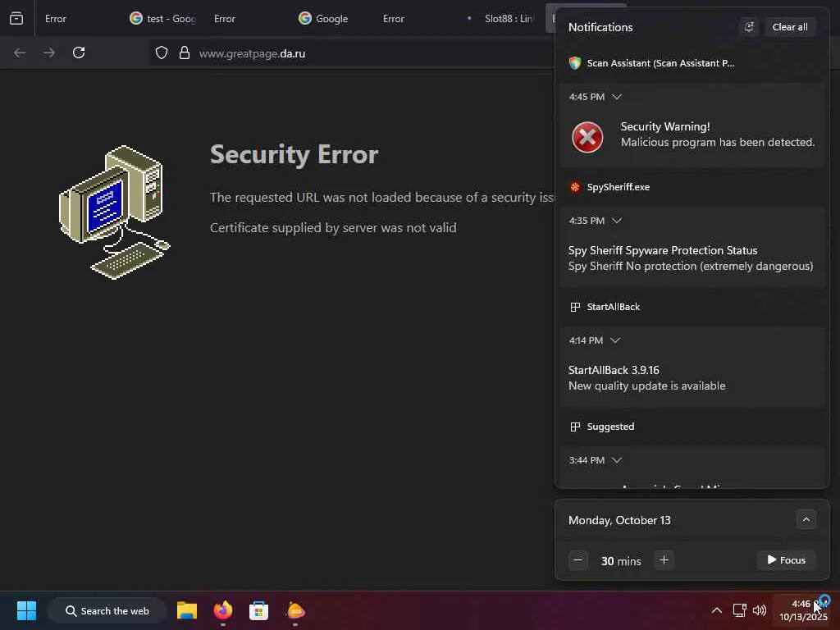The height and width of the screenshot is (630, 840).
Task: Click the taskbar clock showing 4:46
Action: point(802,610)
